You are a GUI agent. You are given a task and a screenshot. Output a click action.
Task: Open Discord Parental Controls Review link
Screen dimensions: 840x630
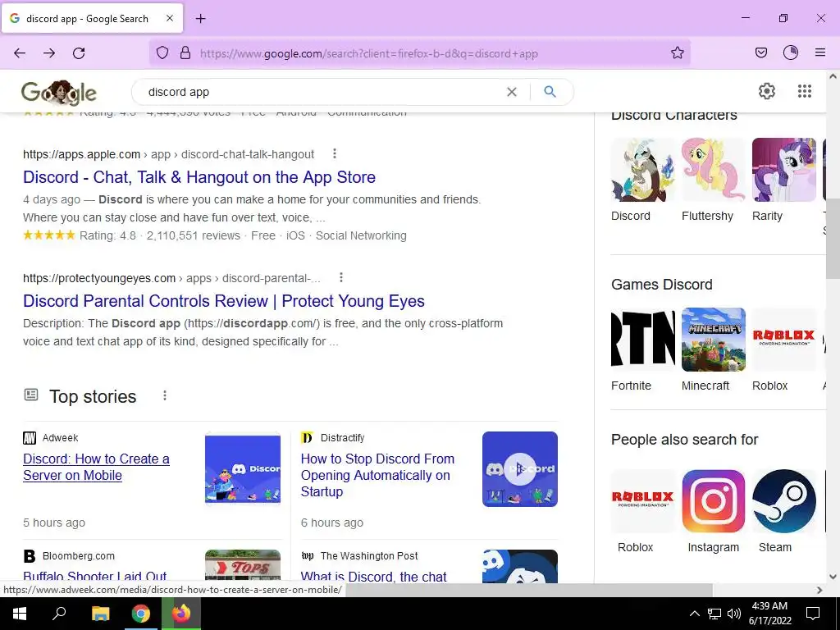tap(224, 301)
